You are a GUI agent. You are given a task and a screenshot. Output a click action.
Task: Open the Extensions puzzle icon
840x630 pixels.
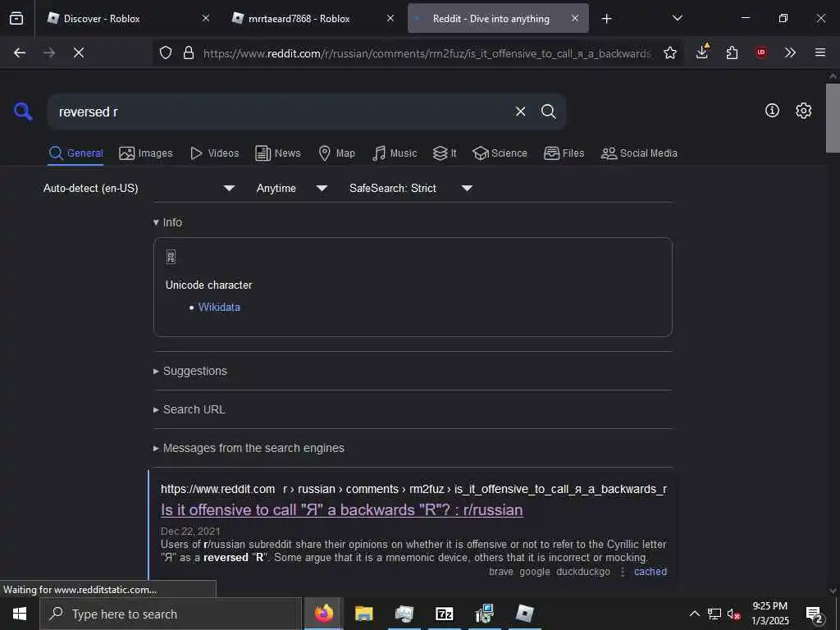coord(732,52)
